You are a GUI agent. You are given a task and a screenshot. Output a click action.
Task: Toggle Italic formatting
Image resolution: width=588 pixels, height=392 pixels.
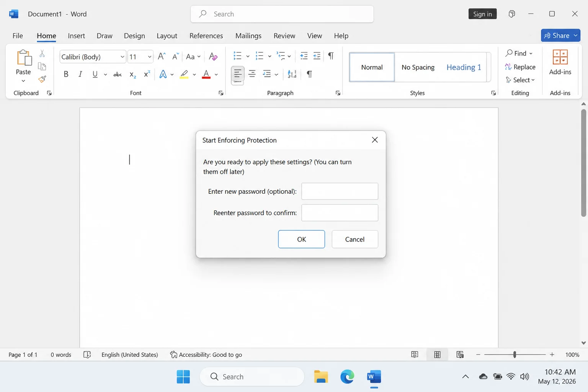(80, 74)
